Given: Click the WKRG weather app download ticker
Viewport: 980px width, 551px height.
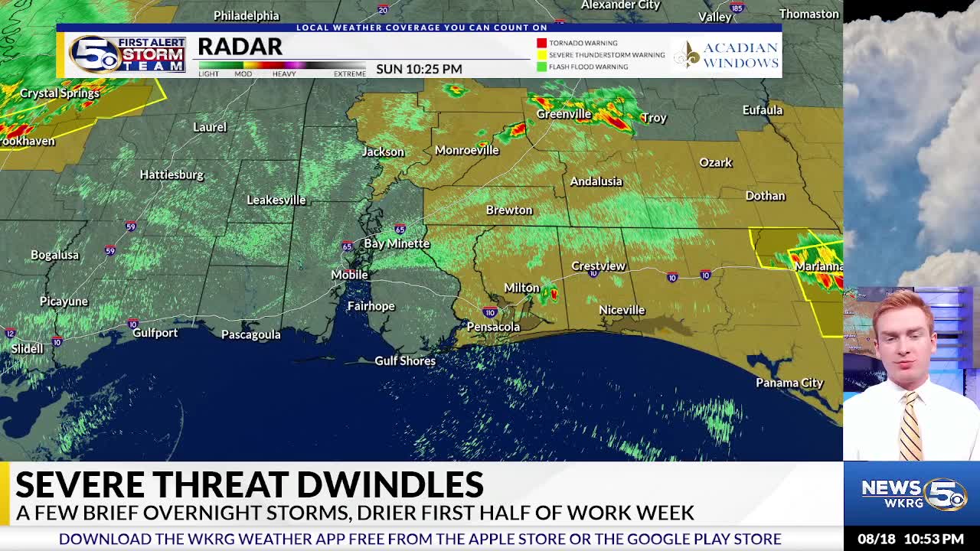Looking at the screenshot, I should pyautogui.click(x=420, y=539).
